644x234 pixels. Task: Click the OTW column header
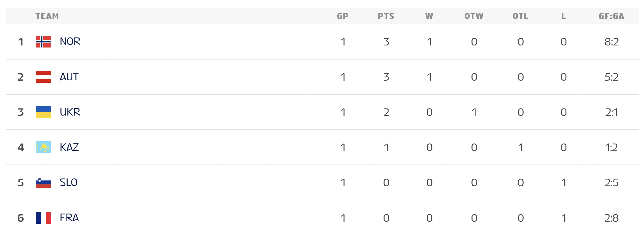tap(474, 16)
